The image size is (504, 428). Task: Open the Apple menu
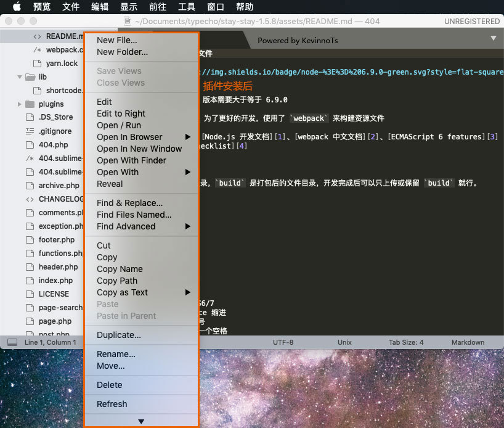pos(17,6)
